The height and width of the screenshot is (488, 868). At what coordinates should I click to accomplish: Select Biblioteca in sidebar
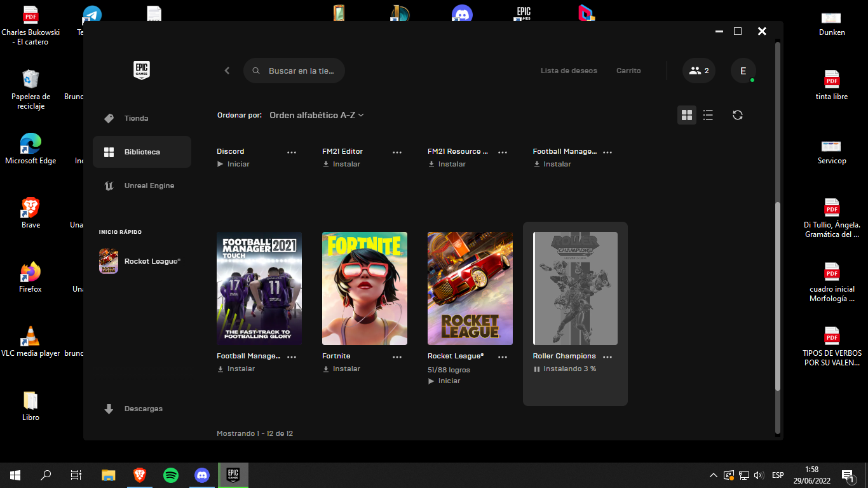[142, 152]
